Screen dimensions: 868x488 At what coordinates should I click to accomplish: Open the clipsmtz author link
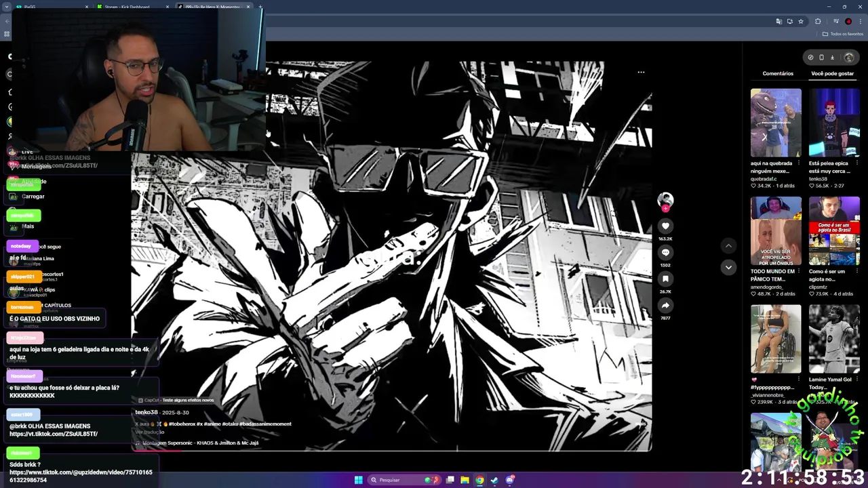tap(821, 287)
